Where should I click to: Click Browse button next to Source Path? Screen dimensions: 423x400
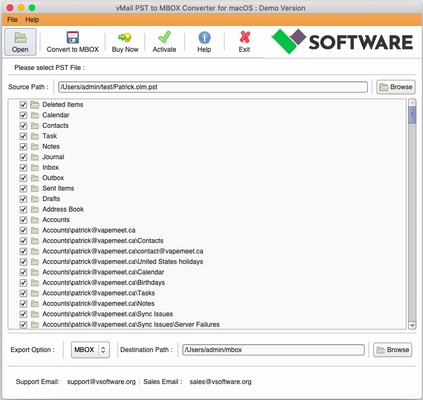[x=396, y=87]
